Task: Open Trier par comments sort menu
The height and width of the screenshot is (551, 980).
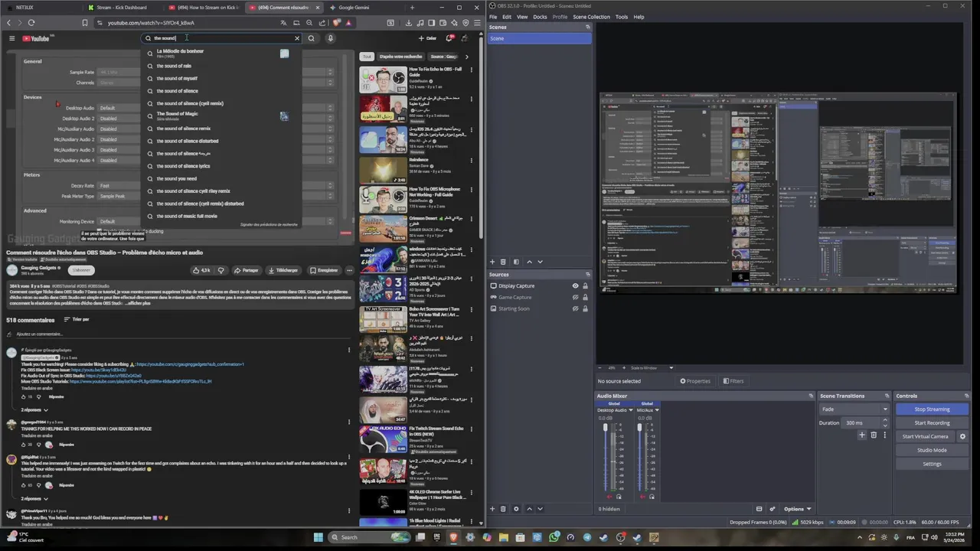Action: tap(77, 320)
